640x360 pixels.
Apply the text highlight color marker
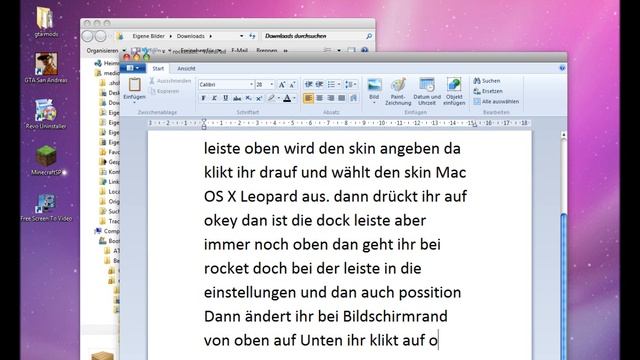point(271,98)
